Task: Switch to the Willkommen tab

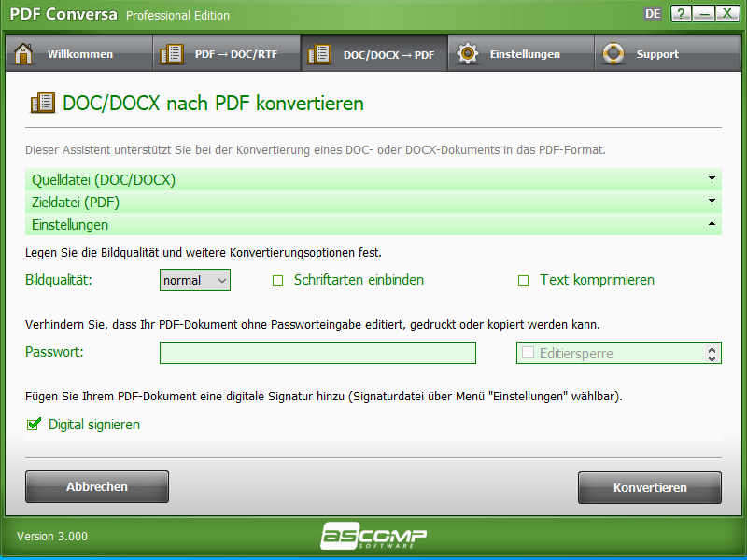Action: pyautogui.click(x=78, y=54)
